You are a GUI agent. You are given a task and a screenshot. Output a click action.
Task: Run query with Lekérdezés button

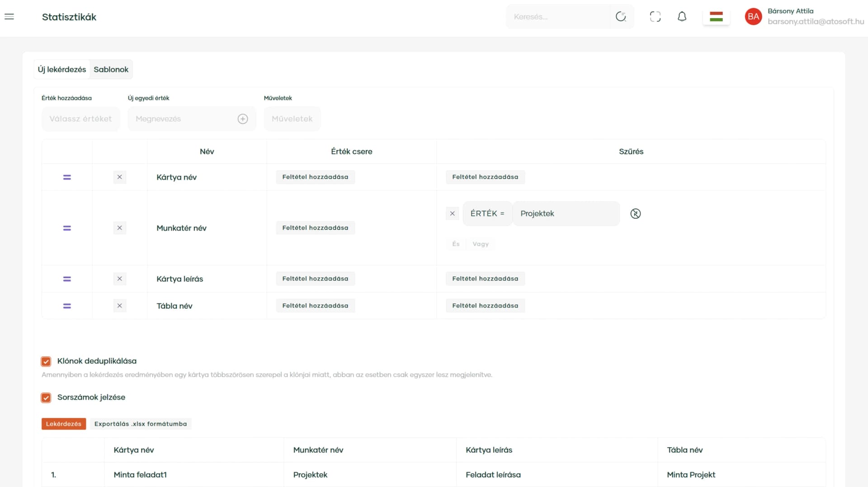coord(64,424)
